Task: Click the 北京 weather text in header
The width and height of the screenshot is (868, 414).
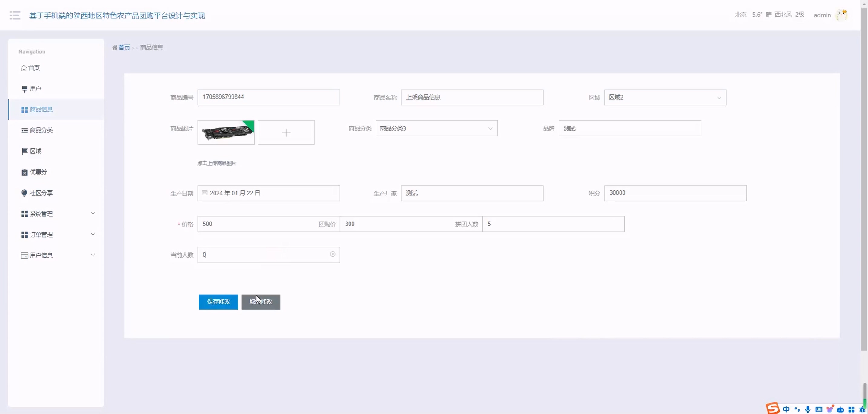Action: [x=769, y=15]
